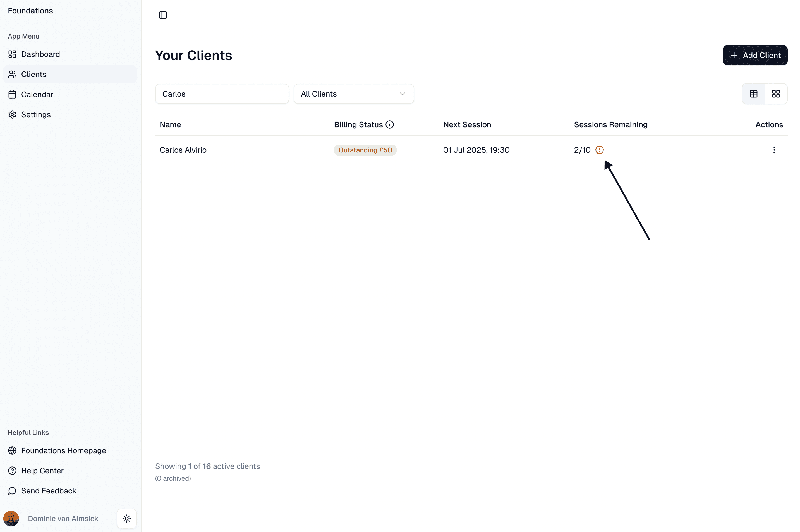
Task: Toggle the light/dark theme button
Action: click(126, 518)
